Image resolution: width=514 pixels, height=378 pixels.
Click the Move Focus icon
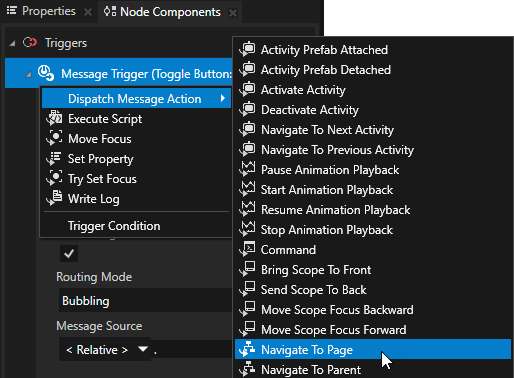tap(54, 138)
